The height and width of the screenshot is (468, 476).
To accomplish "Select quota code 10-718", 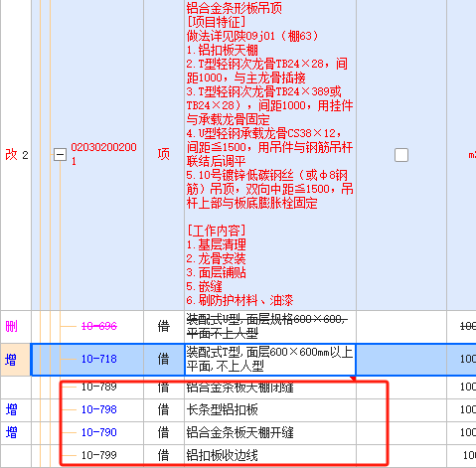I will coord(99,359).
